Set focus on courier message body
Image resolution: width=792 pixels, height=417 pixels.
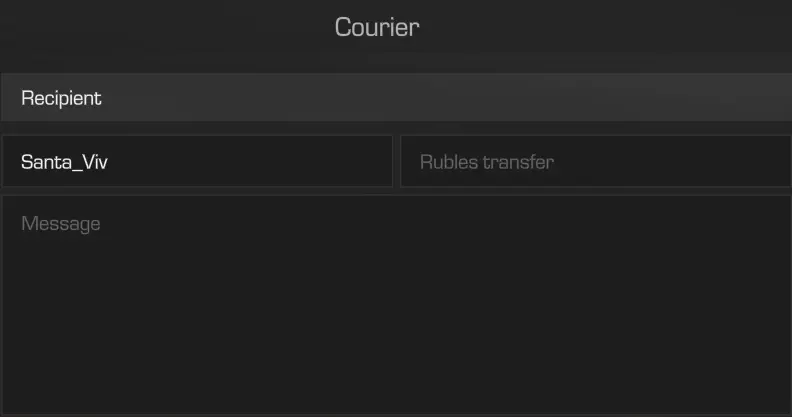coord(396,305)
